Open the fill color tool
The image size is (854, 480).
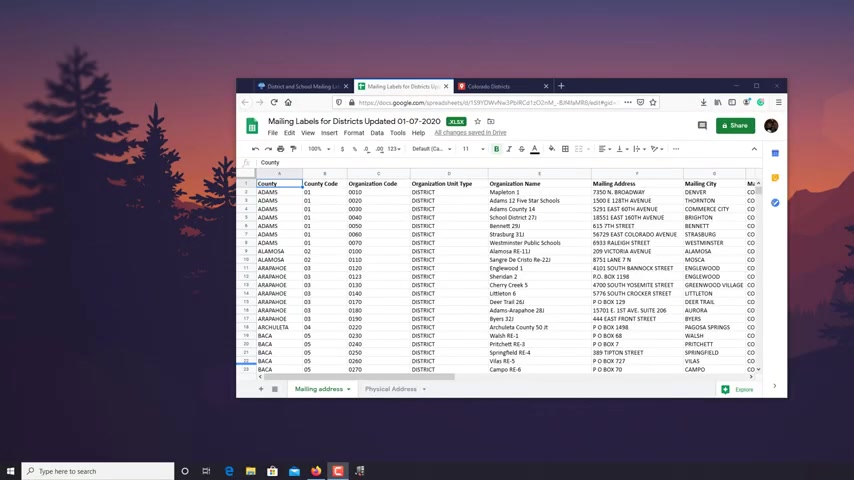click(552, 149)
